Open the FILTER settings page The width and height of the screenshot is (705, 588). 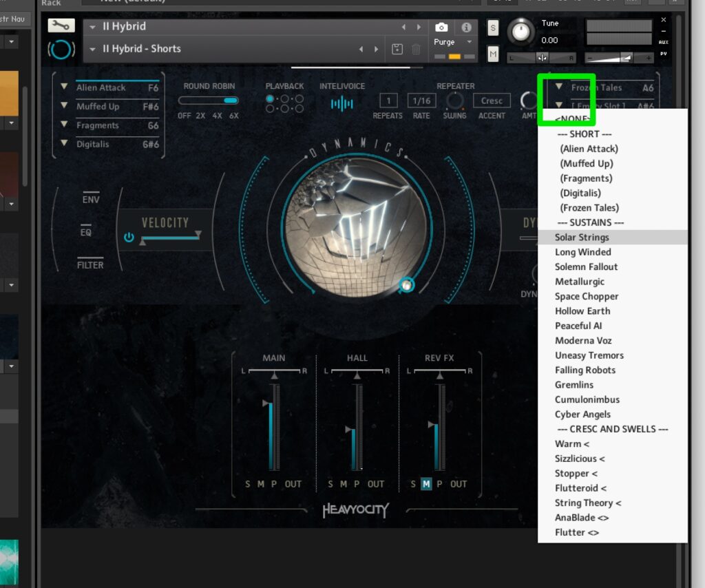91,264
